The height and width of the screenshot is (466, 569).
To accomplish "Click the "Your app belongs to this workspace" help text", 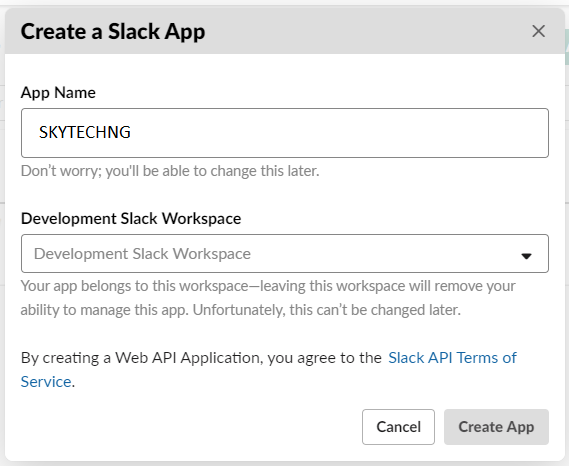I will 268,298.
